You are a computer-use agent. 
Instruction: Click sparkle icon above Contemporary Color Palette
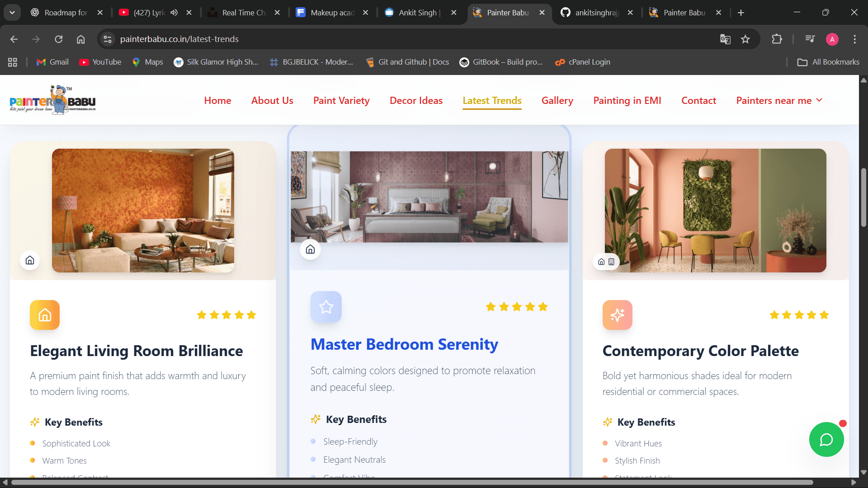click(x=617, y=315)
